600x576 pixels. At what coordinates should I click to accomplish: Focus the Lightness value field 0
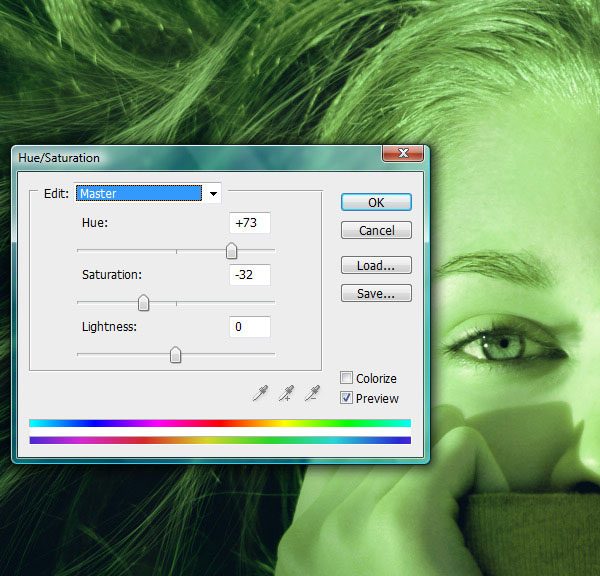(250, 326)
